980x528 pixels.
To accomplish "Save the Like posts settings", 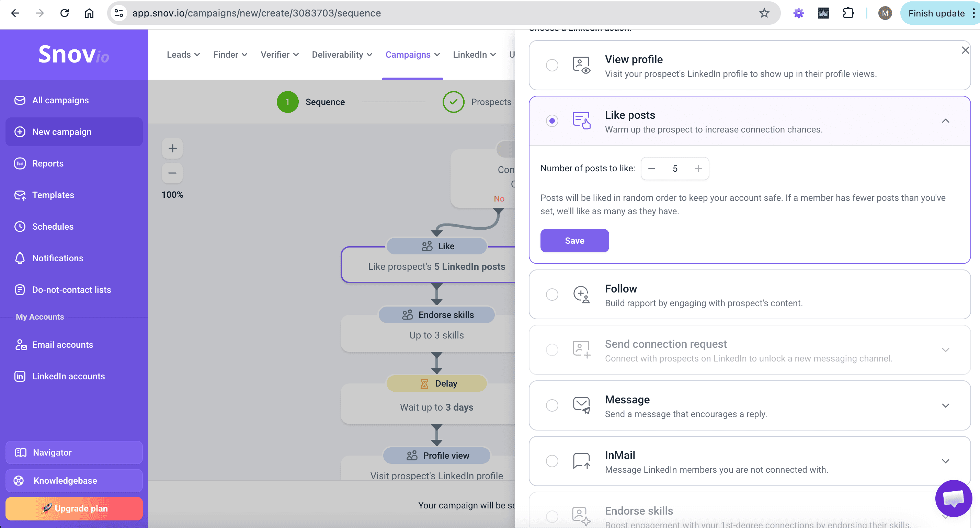I will point(574,240).
